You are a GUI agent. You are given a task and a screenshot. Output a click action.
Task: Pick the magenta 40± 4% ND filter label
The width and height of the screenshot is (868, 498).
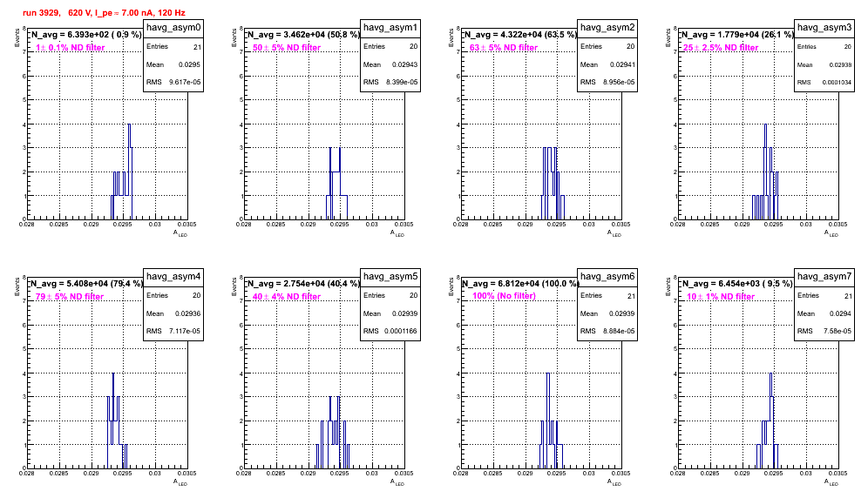[x=287, y=297]
